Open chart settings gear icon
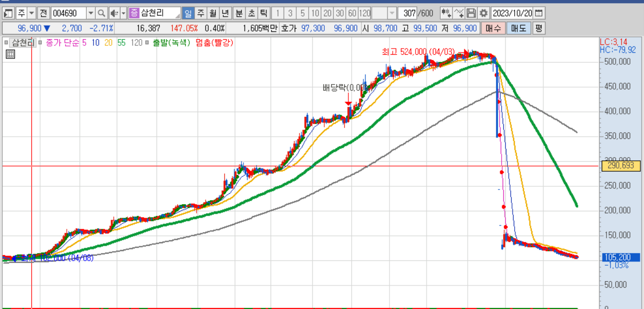 coord(484,13)
